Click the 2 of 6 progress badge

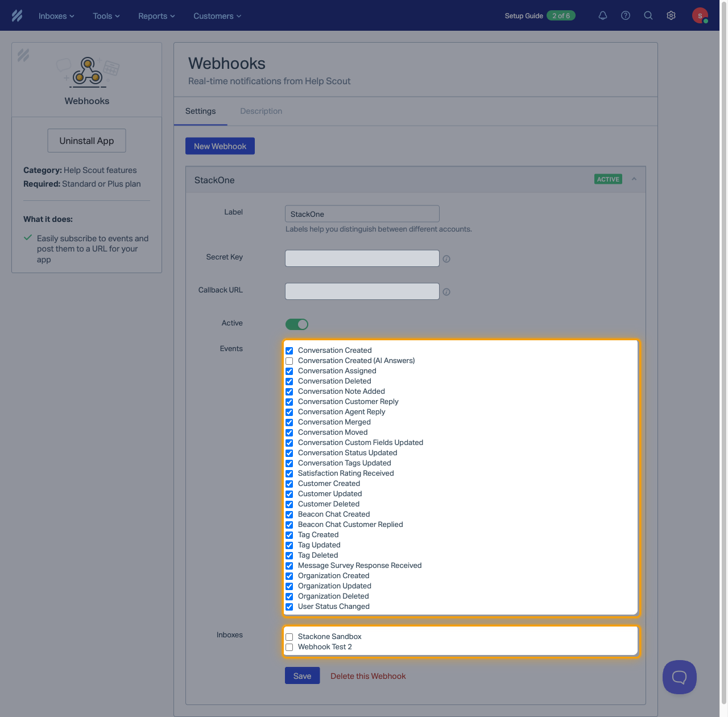[561, 16]
